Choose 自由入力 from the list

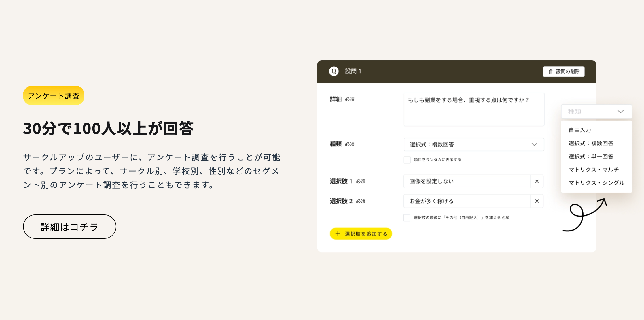point(579,130)
